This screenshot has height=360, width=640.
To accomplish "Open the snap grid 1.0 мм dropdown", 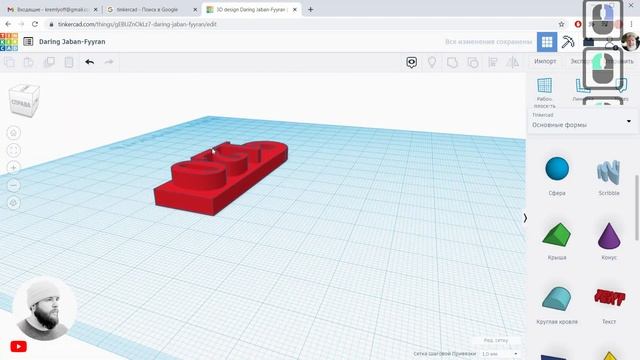I will point(500,353).
